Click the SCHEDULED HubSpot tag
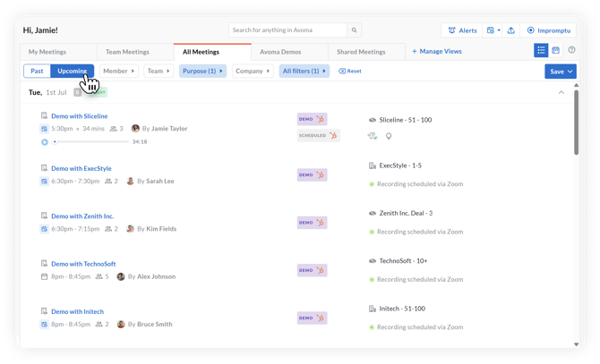This screenshot has height=364, width=600. (319, 136)
